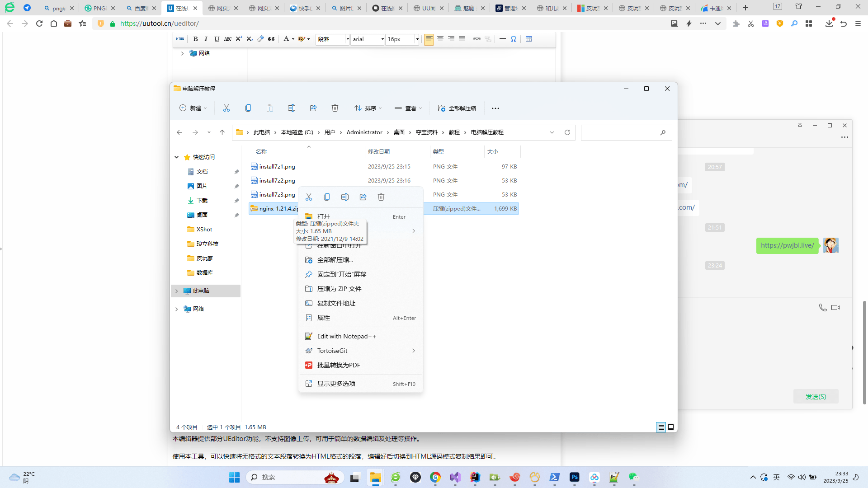Switch to large icons view toggle
This screenshot has width=868, height=488.
coord(671,427)
